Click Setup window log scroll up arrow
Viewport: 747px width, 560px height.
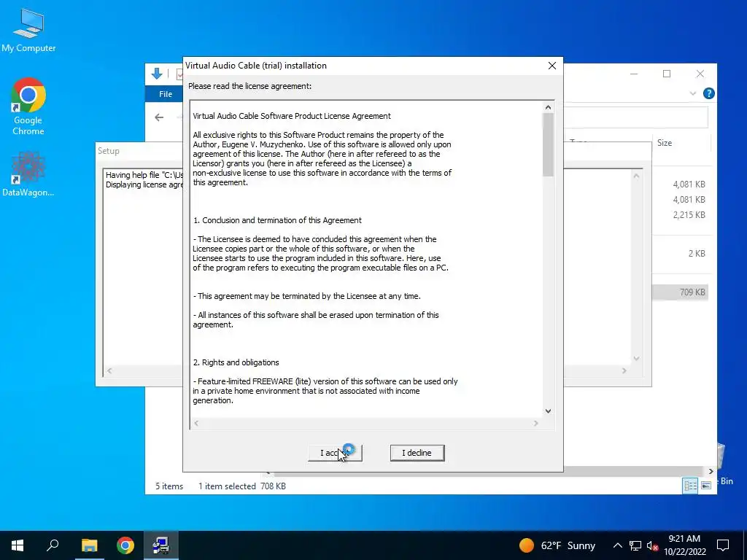coord(636,176)
